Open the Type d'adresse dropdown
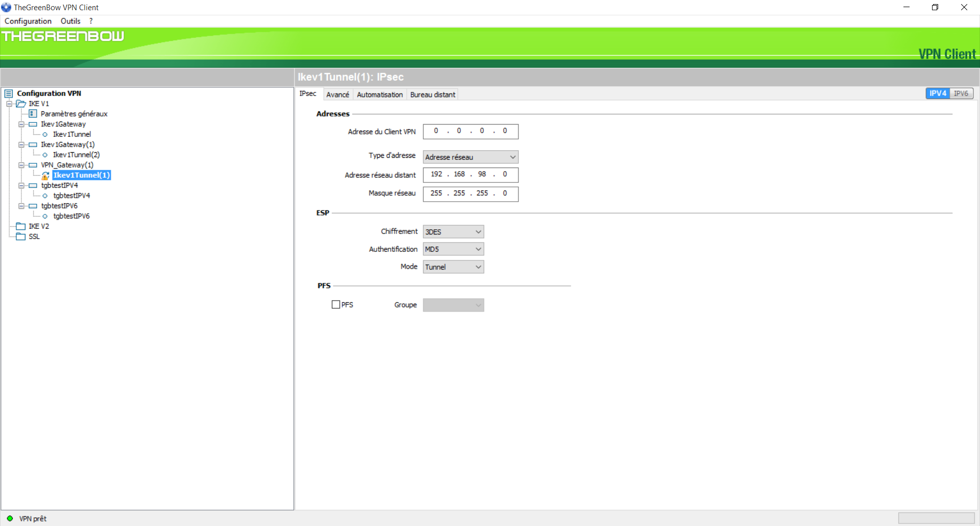 tap(471, 157)
